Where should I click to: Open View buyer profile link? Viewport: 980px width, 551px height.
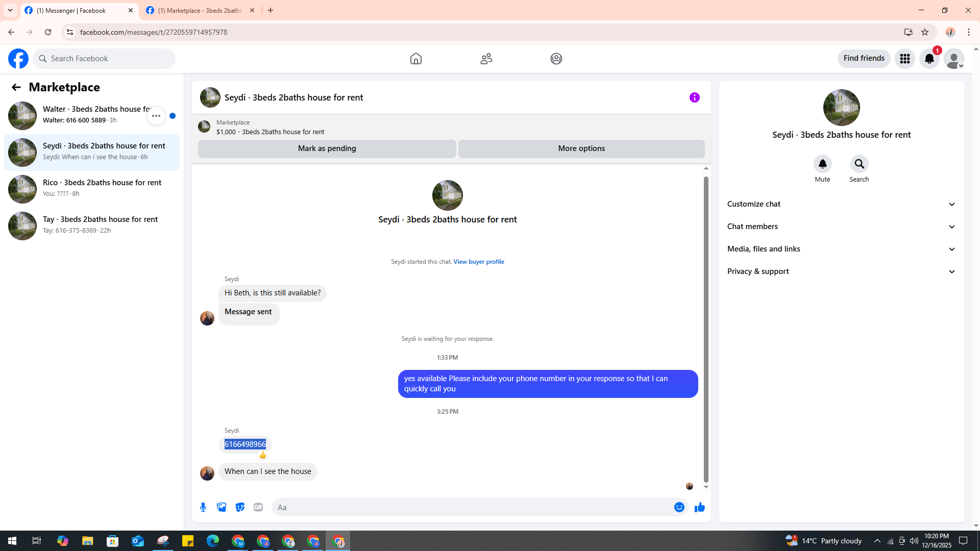tap(479, 262)
